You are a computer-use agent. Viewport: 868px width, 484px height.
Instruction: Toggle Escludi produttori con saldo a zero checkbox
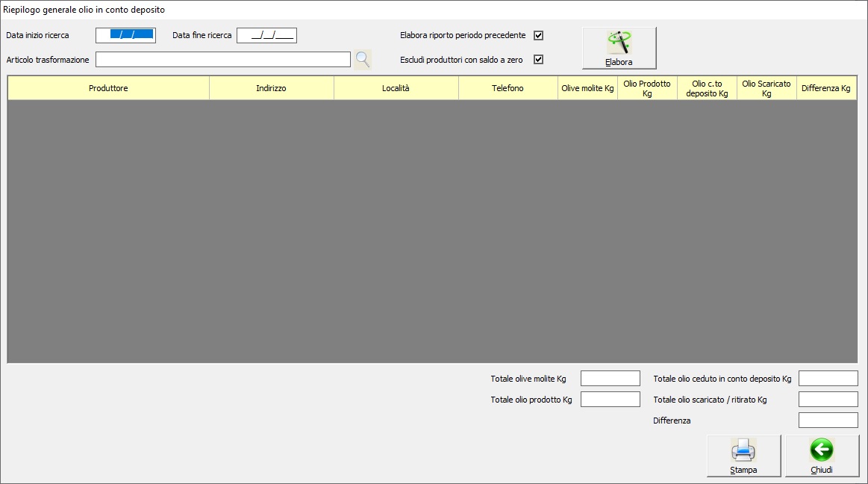[x=538, y=59]
